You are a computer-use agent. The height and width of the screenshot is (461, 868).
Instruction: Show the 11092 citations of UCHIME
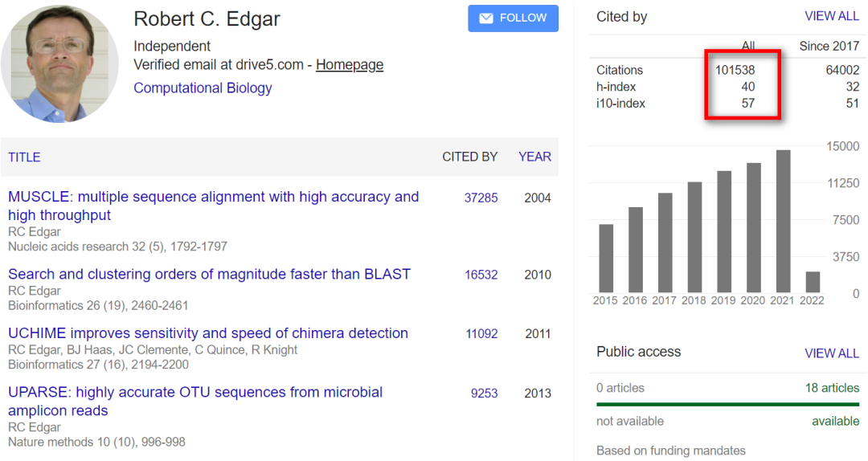481,333
